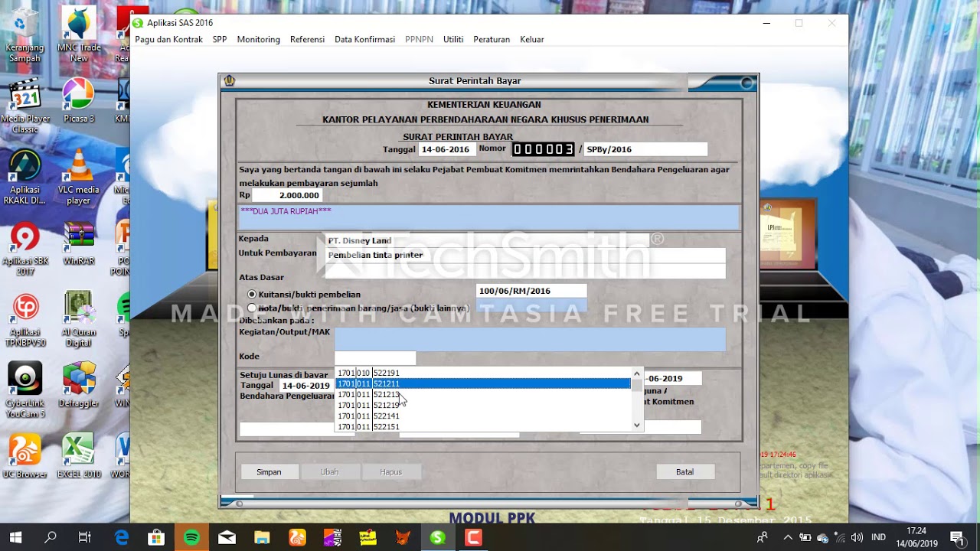Open Referensi menu
The width and height of the screenshot is (980, 551).
pyautogui.click(x=307, y=40)
